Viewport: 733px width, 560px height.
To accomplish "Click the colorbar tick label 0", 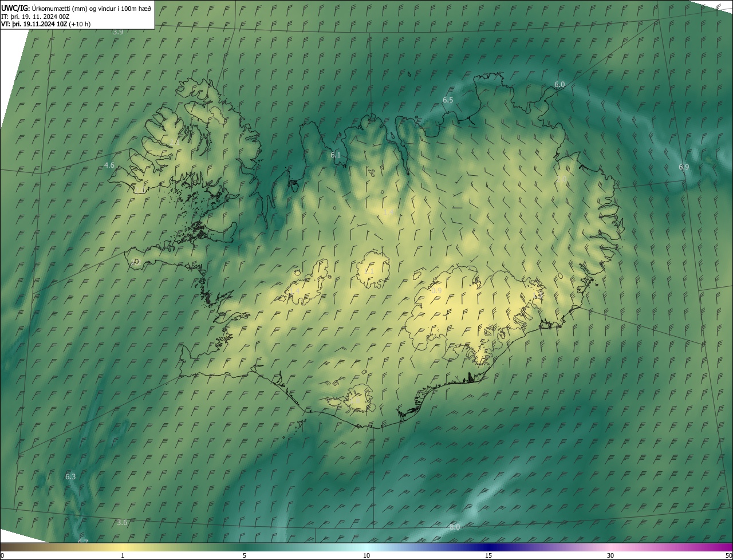I will click(x=2, y=556).
